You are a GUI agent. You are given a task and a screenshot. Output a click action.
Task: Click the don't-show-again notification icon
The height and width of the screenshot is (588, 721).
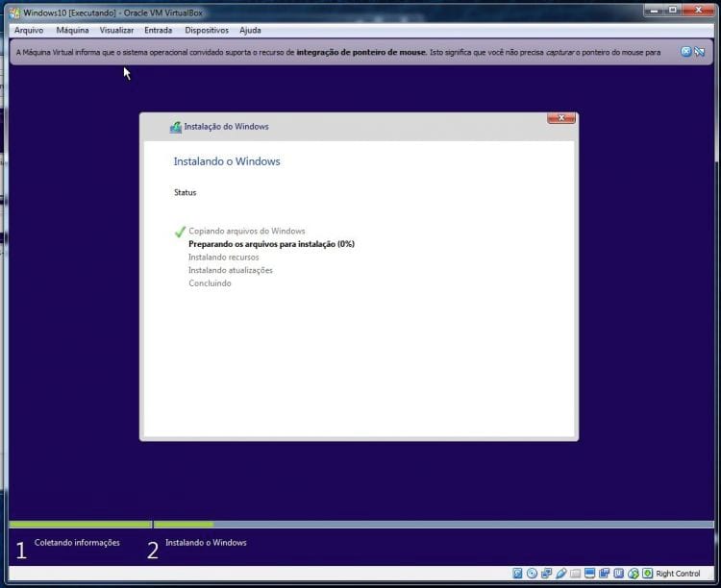coord(699,51)
